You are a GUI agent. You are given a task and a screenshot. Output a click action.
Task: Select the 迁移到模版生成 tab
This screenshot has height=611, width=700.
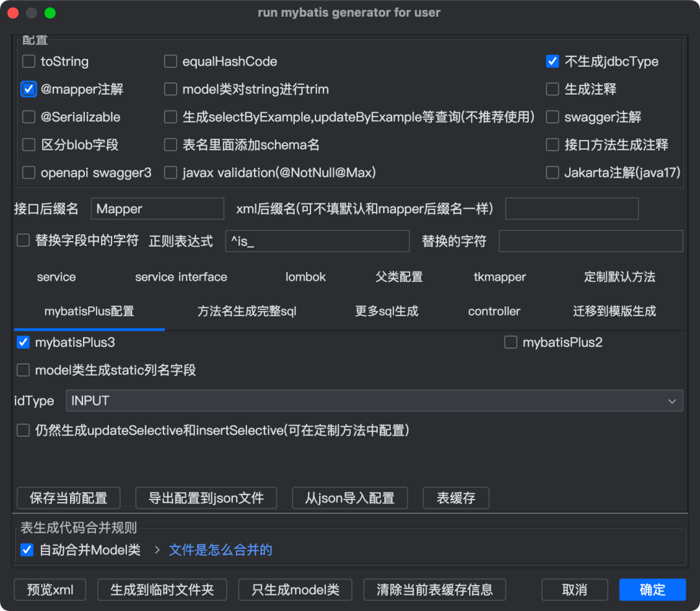614,311
